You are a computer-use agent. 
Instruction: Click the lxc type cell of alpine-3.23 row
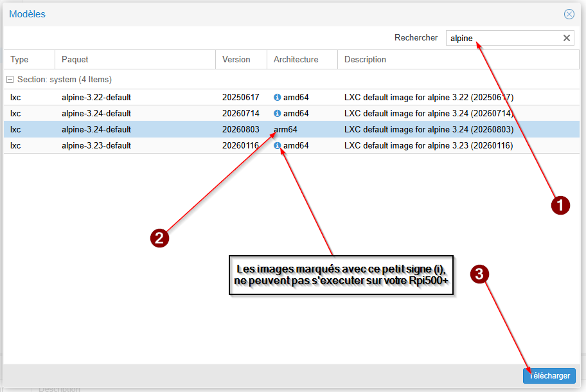pos(15,145)
